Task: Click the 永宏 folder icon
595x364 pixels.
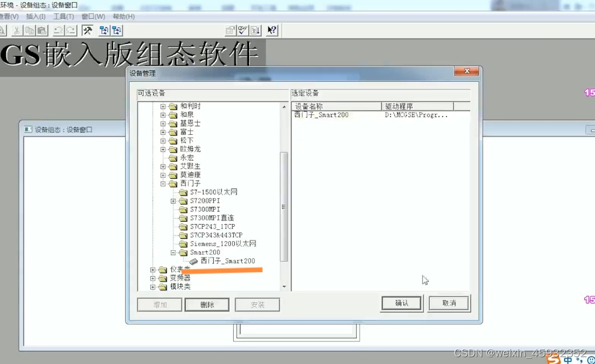Action: tap(173, 158)
